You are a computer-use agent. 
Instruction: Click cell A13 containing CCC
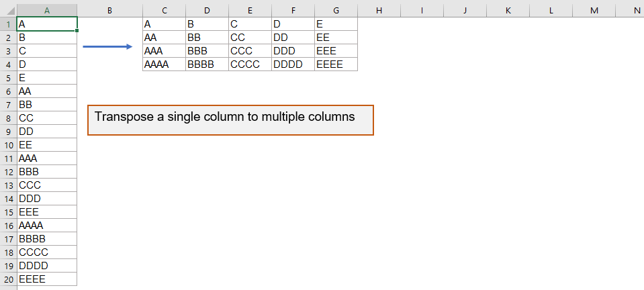click(46, 185)
